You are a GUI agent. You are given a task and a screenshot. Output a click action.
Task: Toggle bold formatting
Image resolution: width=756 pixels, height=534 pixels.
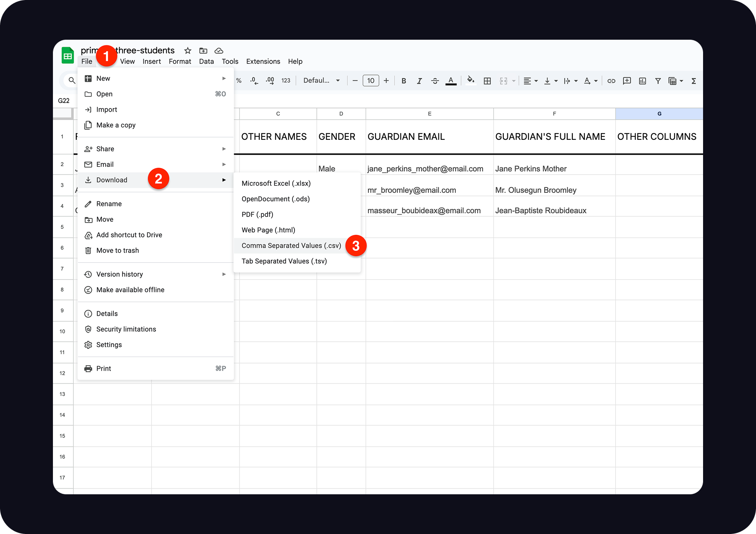tap(404, 81)
